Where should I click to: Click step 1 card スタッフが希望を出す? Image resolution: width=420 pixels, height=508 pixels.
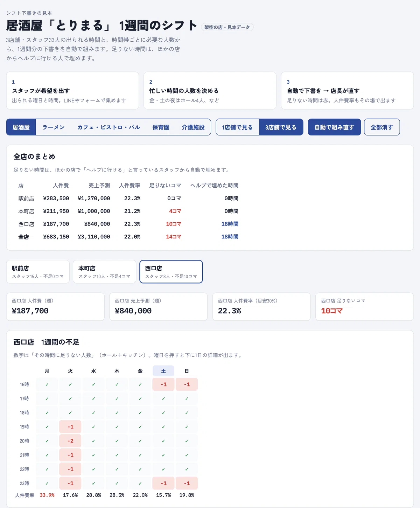(x=72, y=91)
